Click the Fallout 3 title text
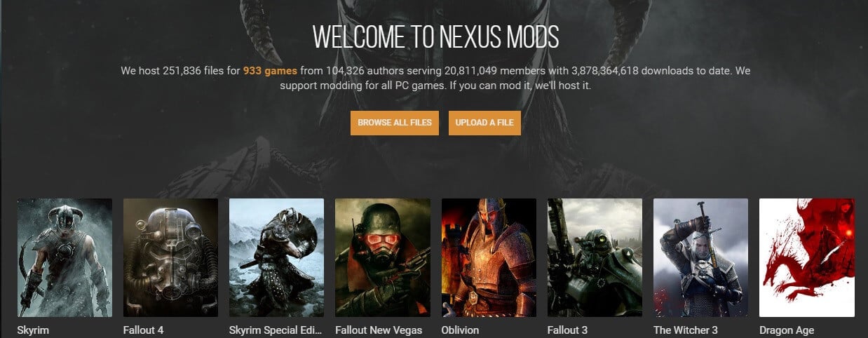This screenshot has height=338, width=868. pyautogui.click(x=567, y=330)
